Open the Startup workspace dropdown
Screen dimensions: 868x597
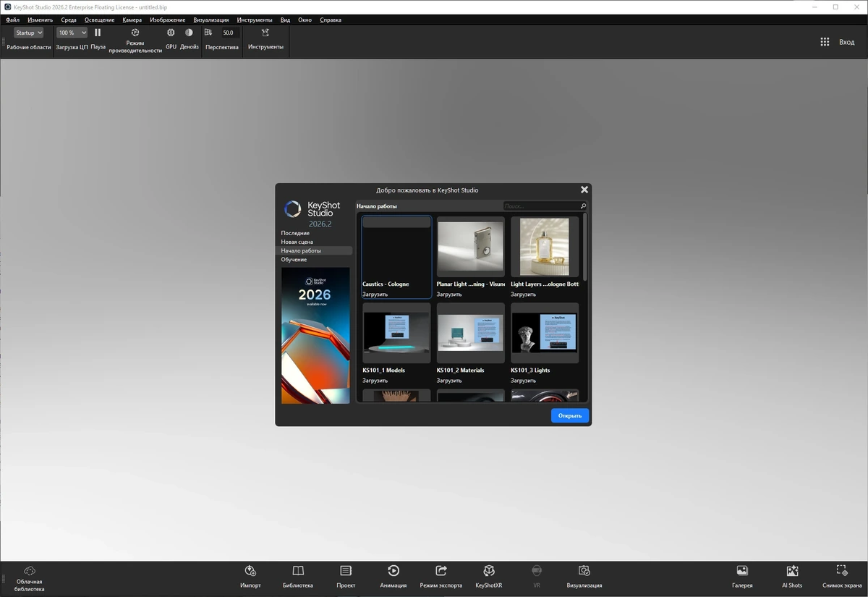tap(29, 33)
